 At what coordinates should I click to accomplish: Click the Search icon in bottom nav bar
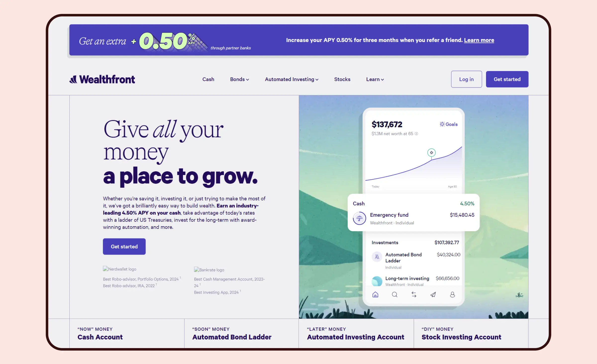point(395,295)
